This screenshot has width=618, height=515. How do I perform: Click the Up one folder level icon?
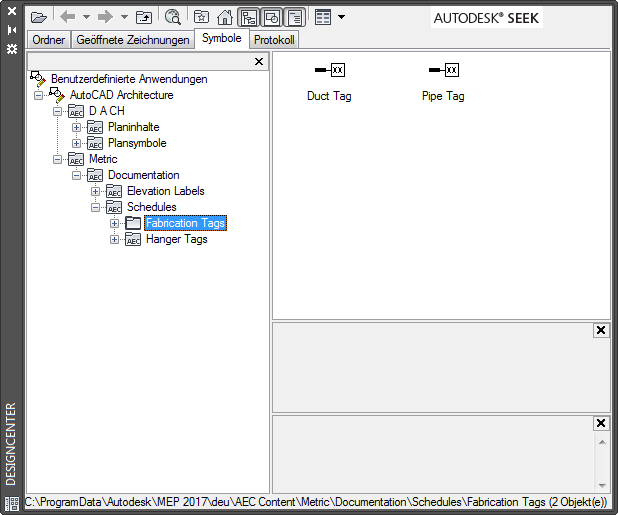coord(144,17)
